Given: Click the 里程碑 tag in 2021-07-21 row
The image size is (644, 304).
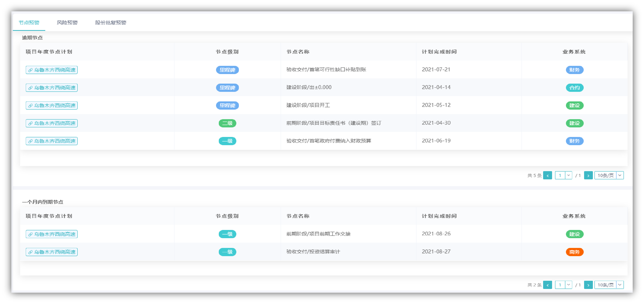Looking at the screenshot, I should [x=227, y=70].
